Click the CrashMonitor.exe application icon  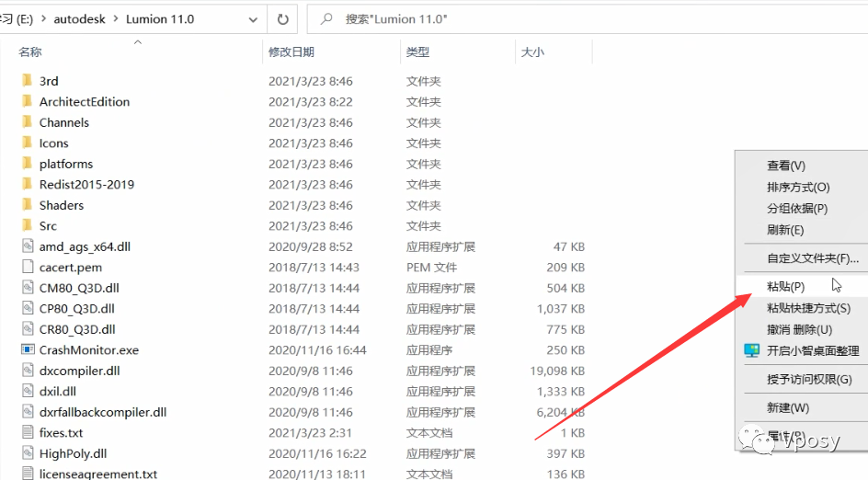[x=28, y=350]
